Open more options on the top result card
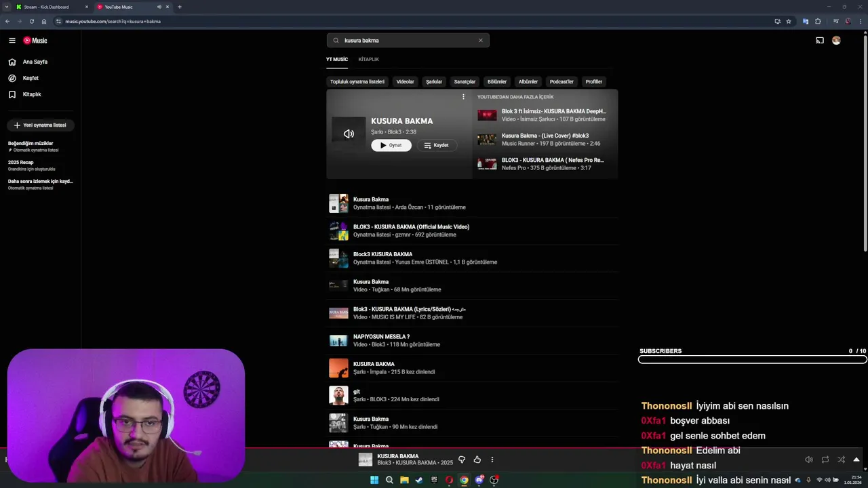Image resolution: width=868 pixels, height=488 pixels. coord(463,97)
